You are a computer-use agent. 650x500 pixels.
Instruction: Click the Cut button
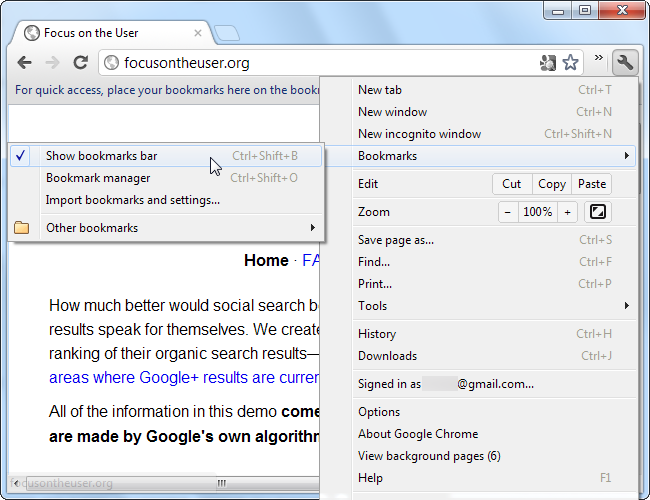click(x=512, y=184)
